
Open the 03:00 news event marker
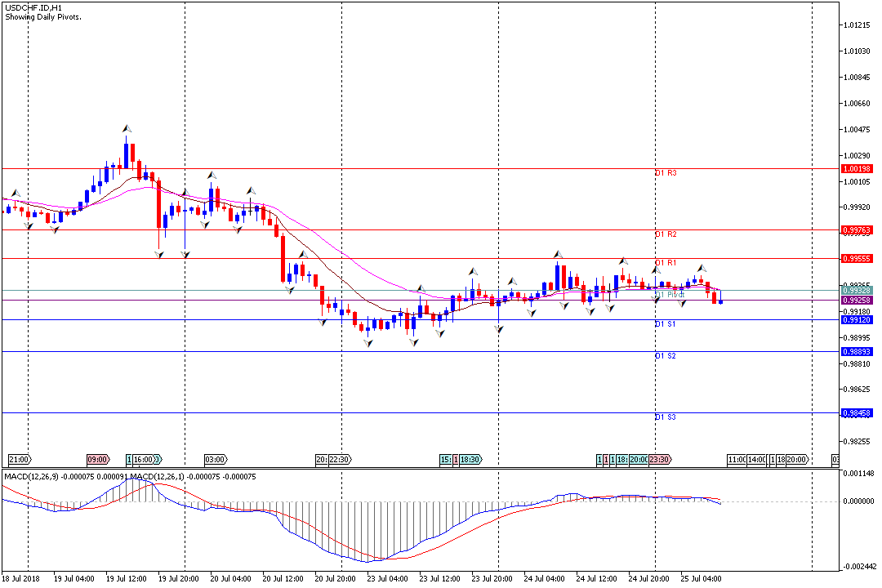216,460
